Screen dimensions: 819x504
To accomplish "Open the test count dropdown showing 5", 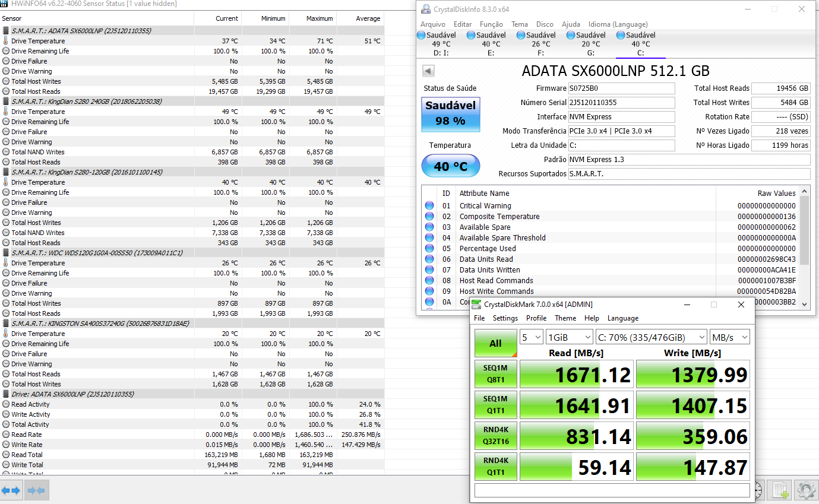I will point(532,337).
